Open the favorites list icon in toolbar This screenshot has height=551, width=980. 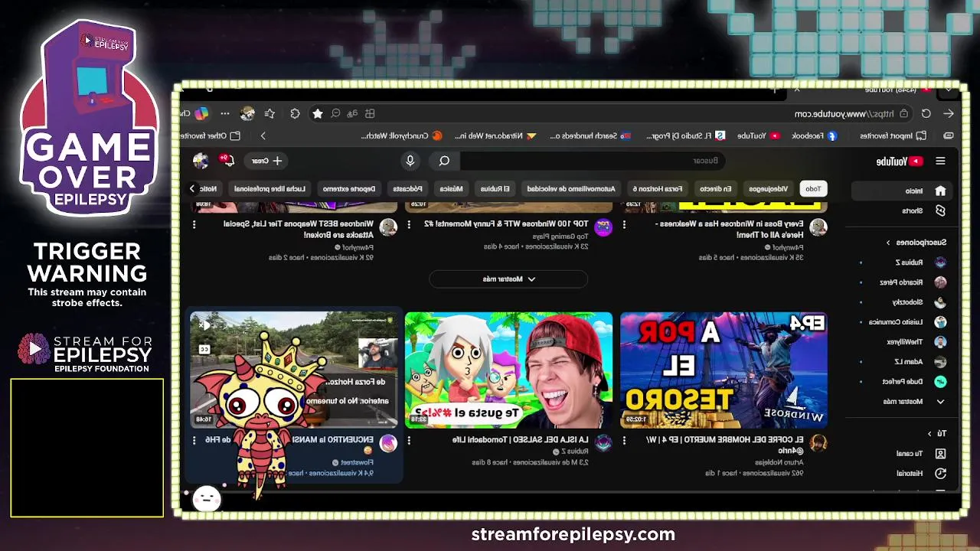tap(269, 113)
